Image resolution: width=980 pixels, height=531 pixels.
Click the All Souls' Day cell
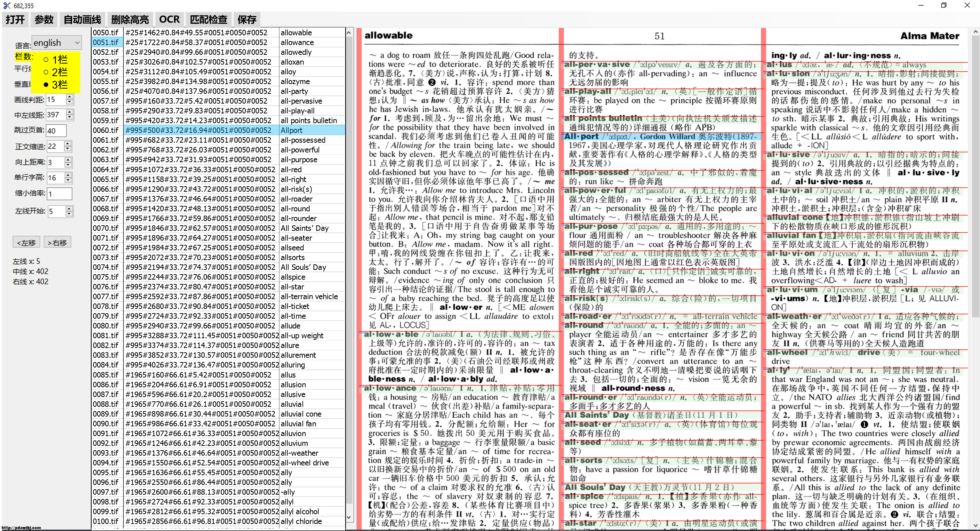coord(312,267)
